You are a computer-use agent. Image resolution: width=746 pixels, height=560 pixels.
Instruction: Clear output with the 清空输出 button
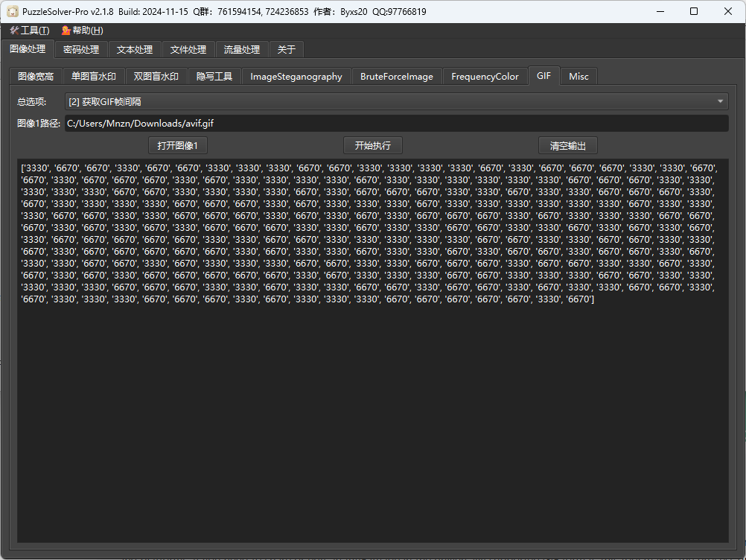click(x=568, y=145)
